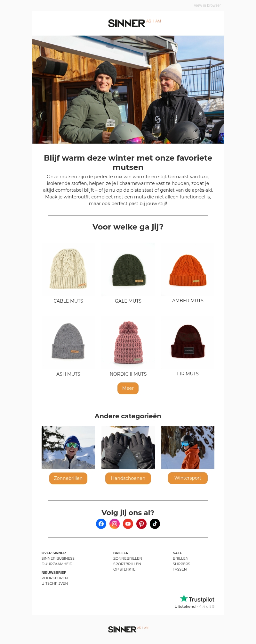Image resolution: width=256 pixels, height=644 pixels.
Task: Open the Handschoenen category button
Action: (x=128, y=478)
